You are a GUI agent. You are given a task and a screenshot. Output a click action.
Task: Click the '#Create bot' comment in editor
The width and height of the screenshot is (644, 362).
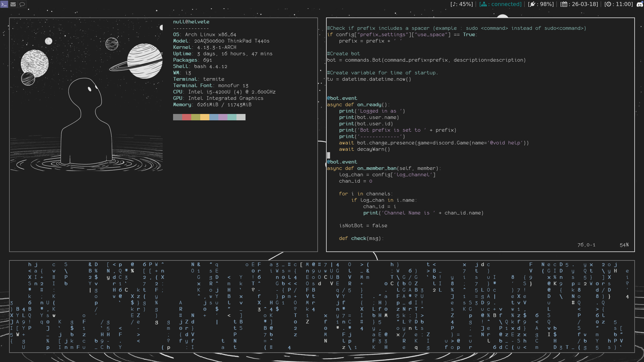pyautogui.click(x=343, y=54)
